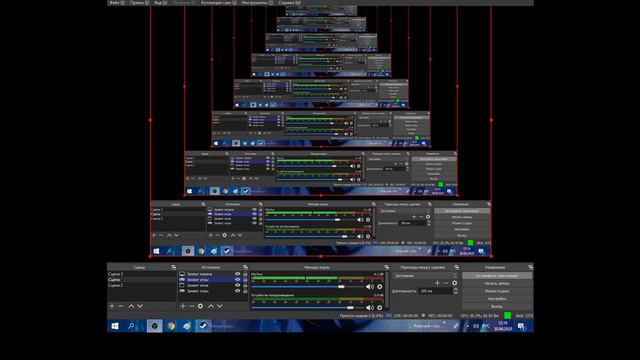Lock the last Захват игры source
Screen dimensions: 640x360
(x=245, y=291)
